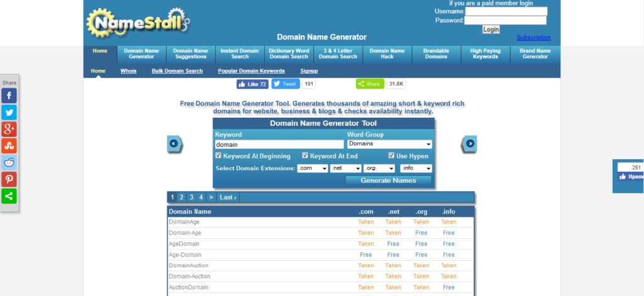The height and width of the screenshot is (296, 644).
Task: Pin page with Pinterest sidebar icon
Action: coord(9,179)
